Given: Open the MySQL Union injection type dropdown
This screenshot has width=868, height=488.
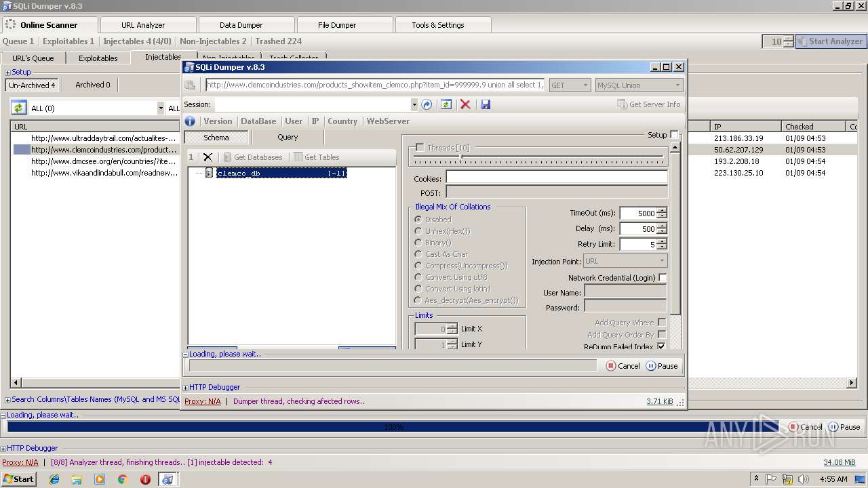Looking at the screenshot, I should [x=638, y=85].
